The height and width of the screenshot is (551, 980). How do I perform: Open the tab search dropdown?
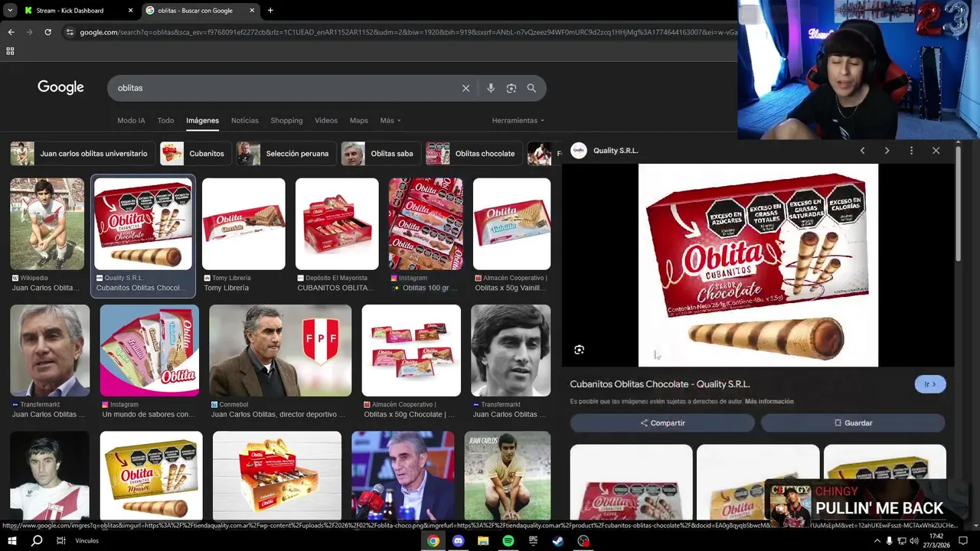10,11
